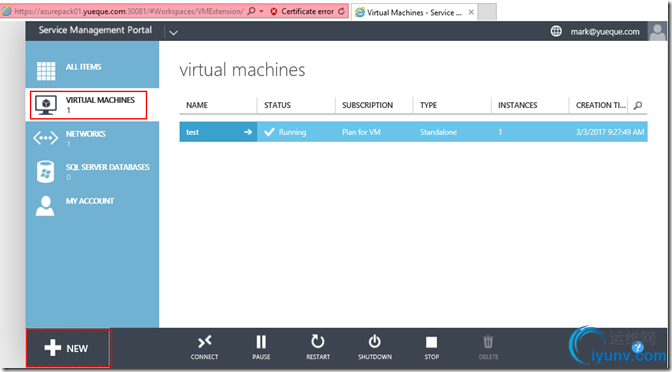
Task: Open test VM details arrow
Action: coord(248,132)
